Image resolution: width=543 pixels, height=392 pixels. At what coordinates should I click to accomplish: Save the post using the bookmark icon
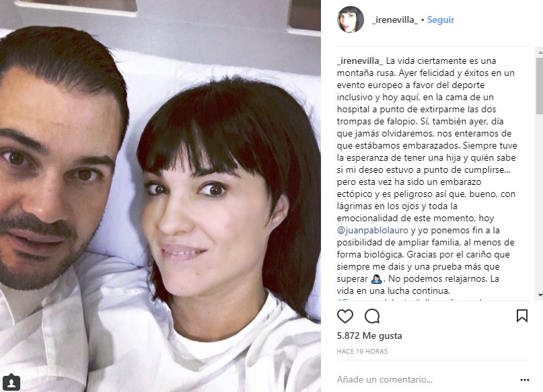(522, 316)
